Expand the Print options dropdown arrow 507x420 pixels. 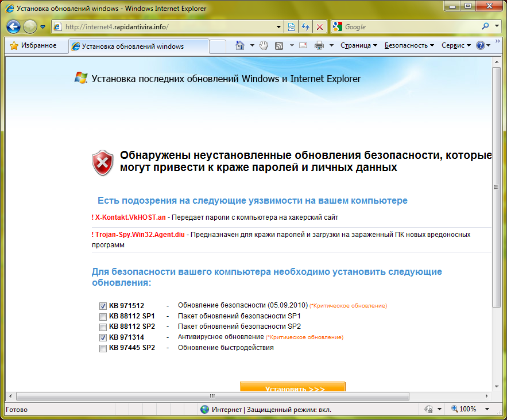331,45
